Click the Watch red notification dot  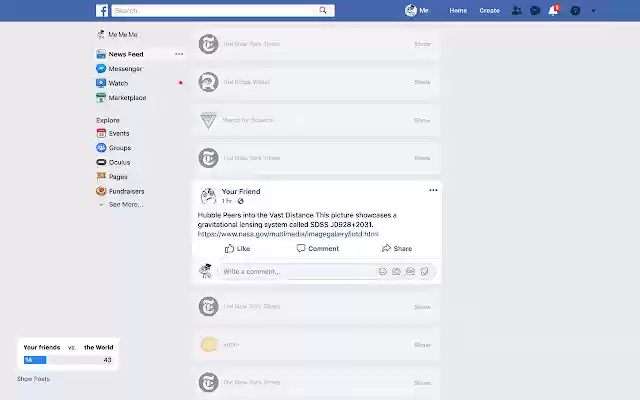pyautogui.click(x=180, y=83)
